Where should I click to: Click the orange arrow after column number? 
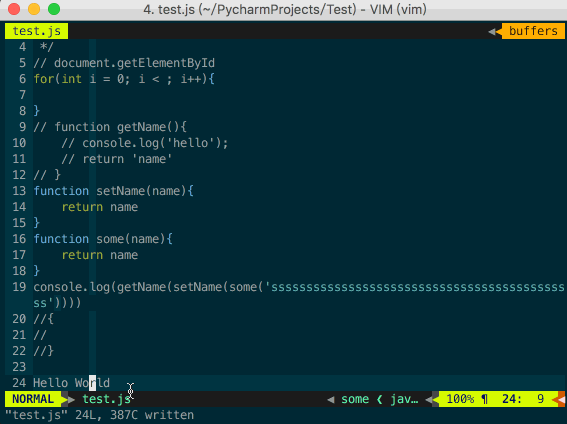click(559, 399)
